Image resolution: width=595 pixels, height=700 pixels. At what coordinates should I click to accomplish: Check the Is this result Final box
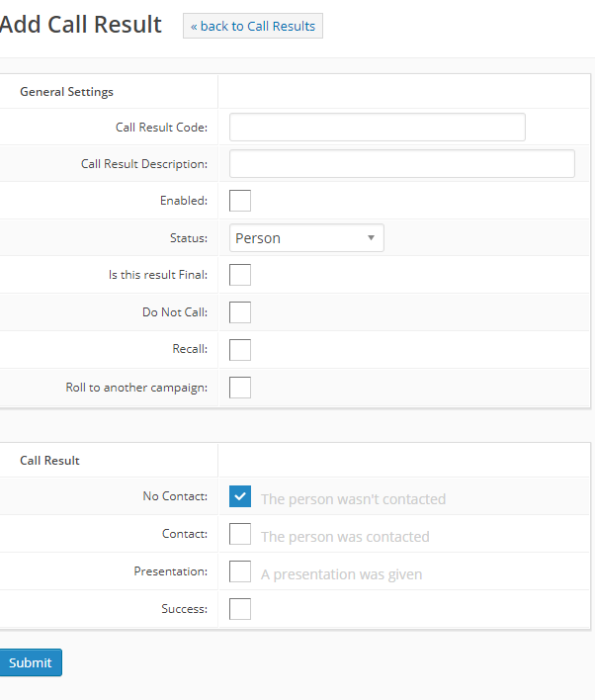point(240,275)
